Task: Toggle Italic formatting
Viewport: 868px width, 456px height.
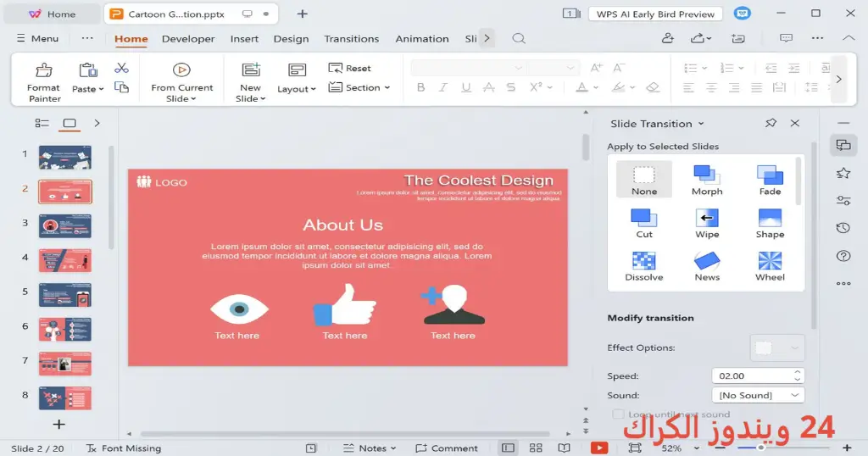Action: [442, 87]
